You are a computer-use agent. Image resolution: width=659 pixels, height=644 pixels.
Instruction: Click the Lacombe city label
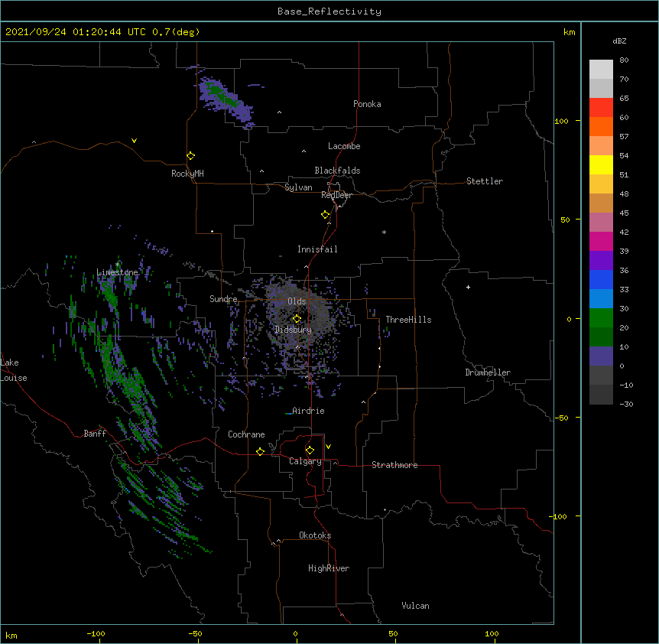(x=344, y=146)
